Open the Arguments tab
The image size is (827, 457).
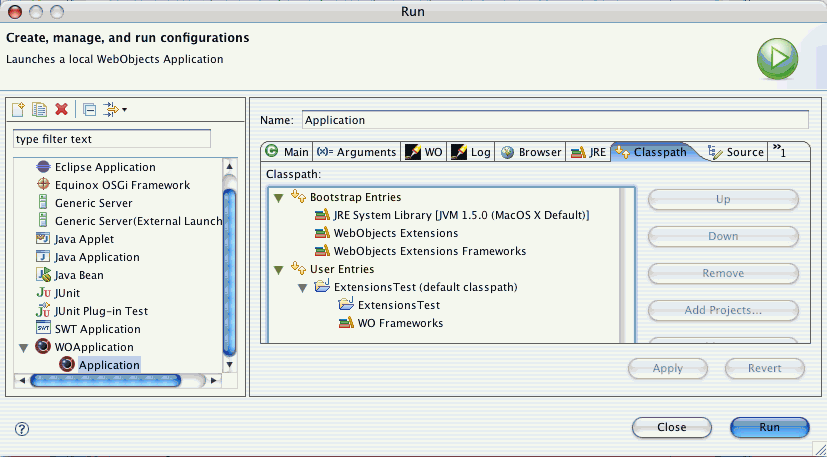(357, 151)
